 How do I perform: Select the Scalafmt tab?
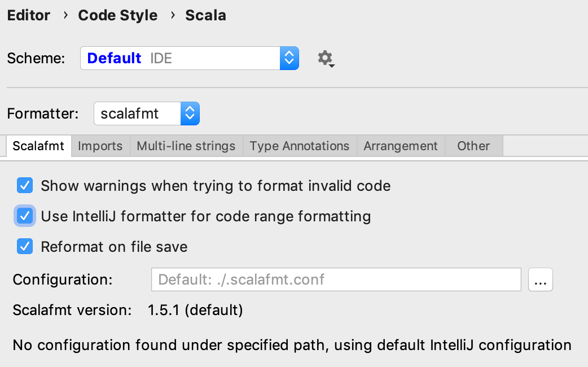(39, 146)
